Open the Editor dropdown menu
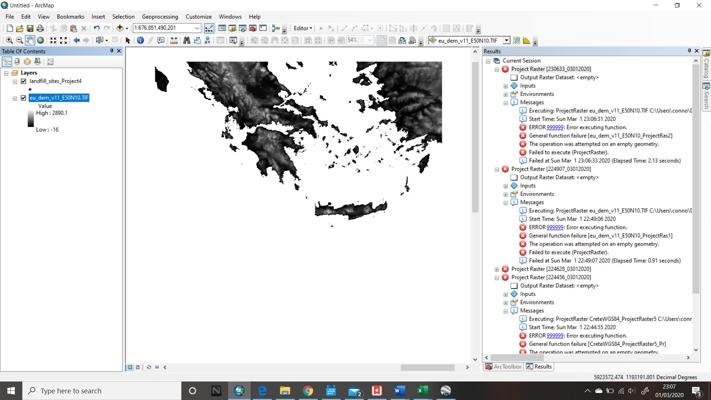Screen dimensions: 711x400 (x=302, y=28)
